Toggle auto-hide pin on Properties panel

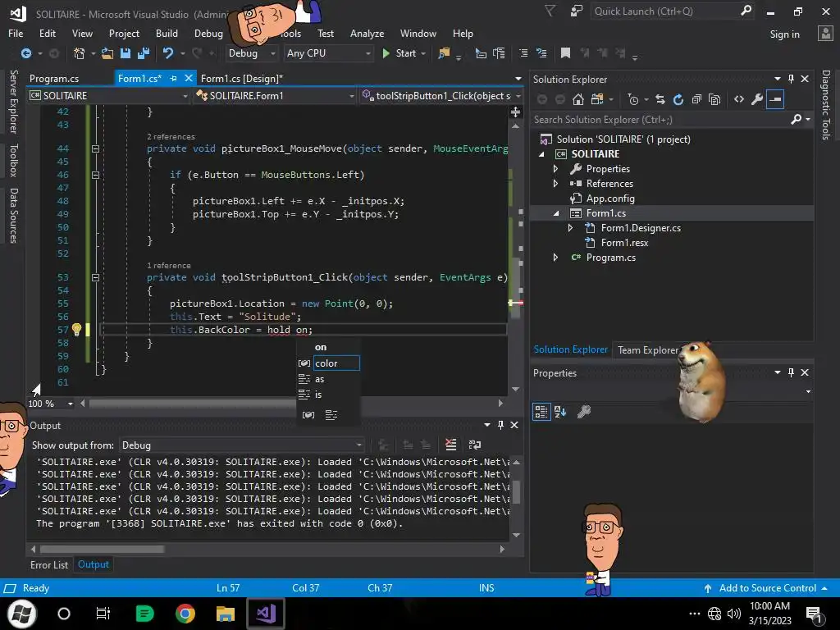792,372
